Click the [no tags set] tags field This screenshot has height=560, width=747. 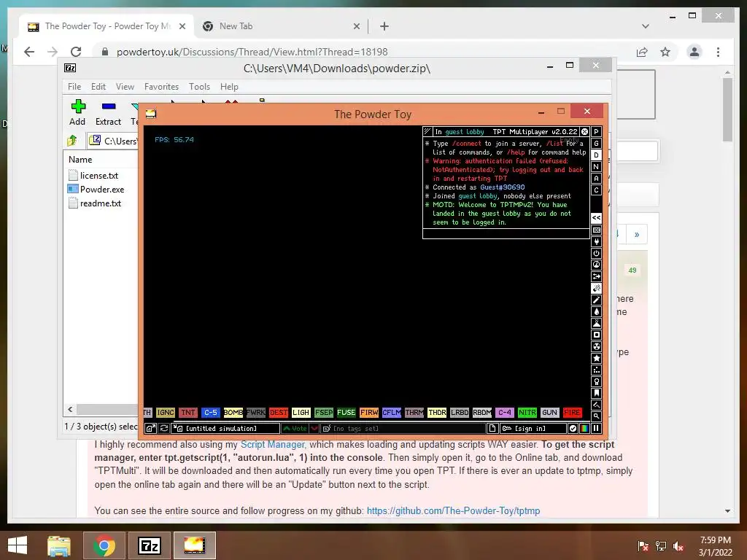click(x=403, y=428)
